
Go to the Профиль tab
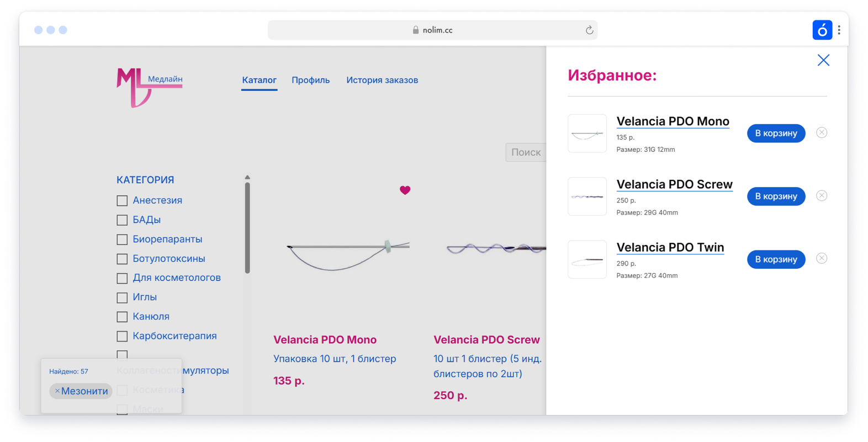310,80
